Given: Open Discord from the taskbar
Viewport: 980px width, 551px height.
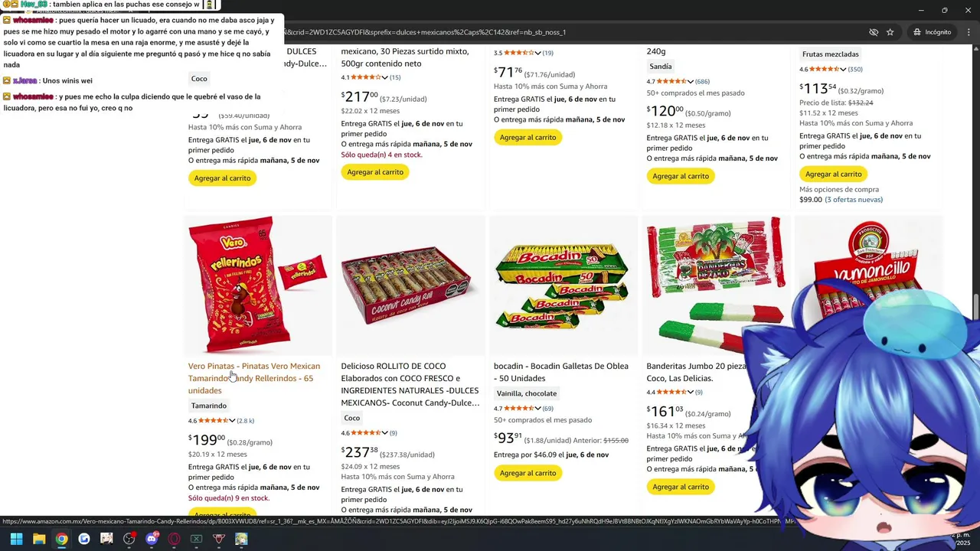Looking at the screenshot, I should pyautogui.click(x=152, y=539).
